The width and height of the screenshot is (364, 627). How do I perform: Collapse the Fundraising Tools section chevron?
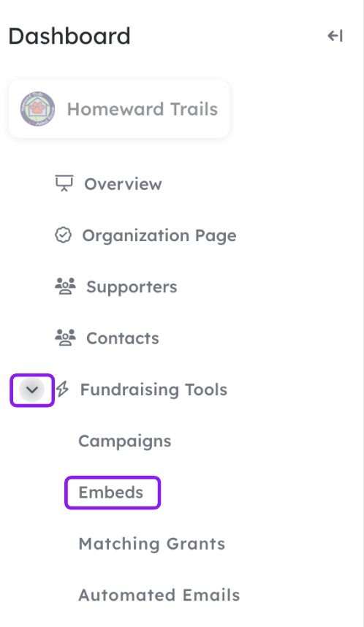[x=32, y=389]
